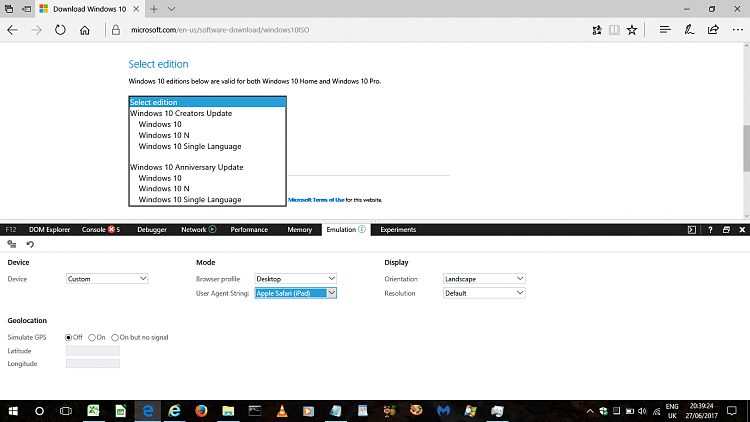The height and width of the screenshot is (422, 750).
Task: Show the tab preview chevron
Action: 171,9
